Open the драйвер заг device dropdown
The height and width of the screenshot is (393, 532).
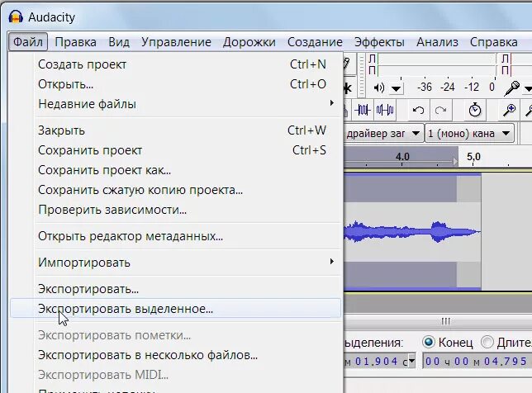tap(383, 134)
